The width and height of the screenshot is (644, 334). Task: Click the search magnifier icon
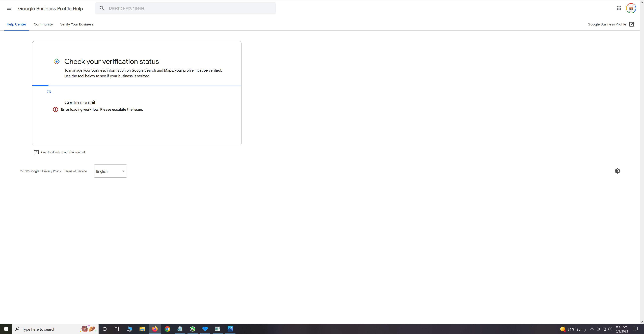click(x=102, y=8)
